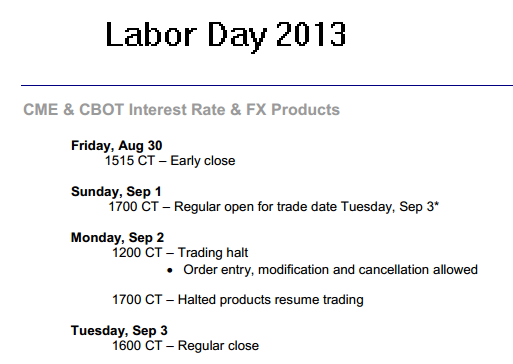The image size is (513, 364).
Task: Select the Tuesday, Sep 3 heading
Action: pyautogui.click(x=119, y=331)
